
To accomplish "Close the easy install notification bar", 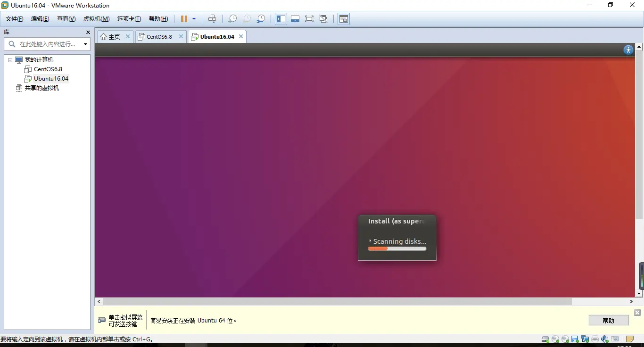I will coord(637,313).
